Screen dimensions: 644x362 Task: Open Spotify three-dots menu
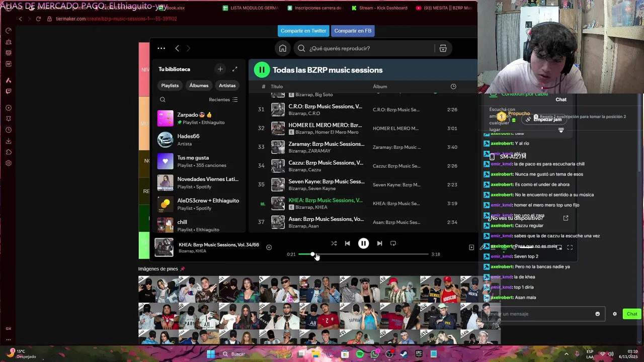[161, 48]
